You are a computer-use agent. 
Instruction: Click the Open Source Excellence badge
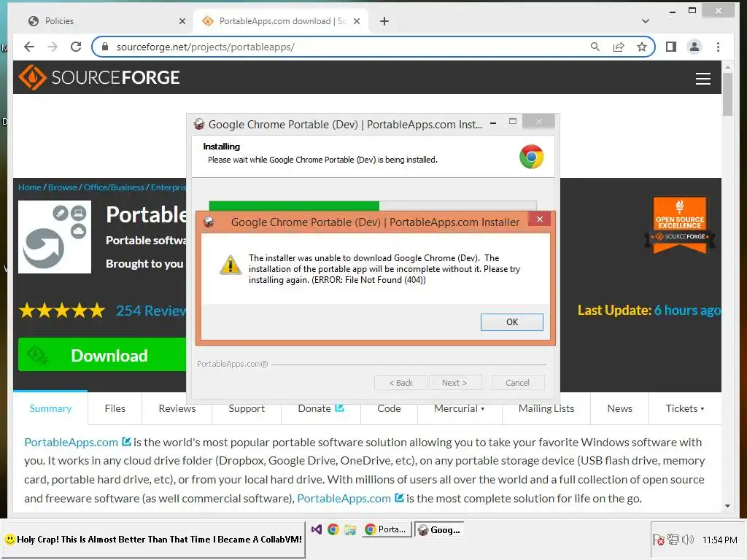(680, 225)
